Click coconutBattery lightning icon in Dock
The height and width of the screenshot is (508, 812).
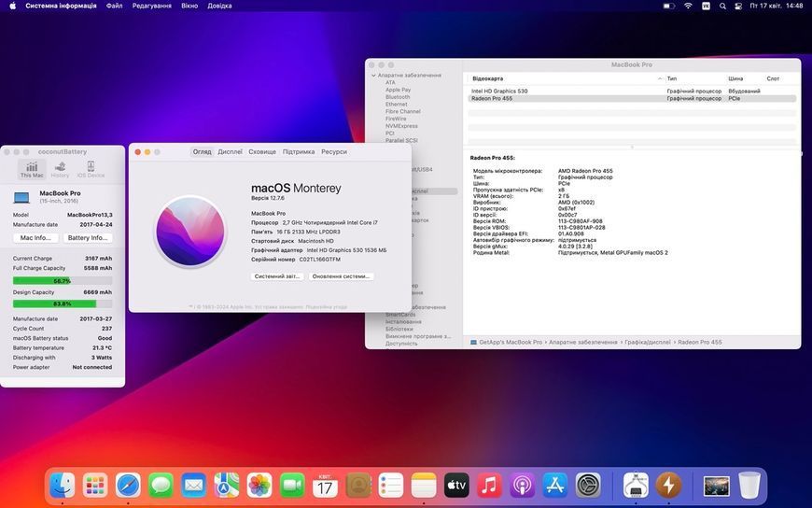[x=668, y=486]
